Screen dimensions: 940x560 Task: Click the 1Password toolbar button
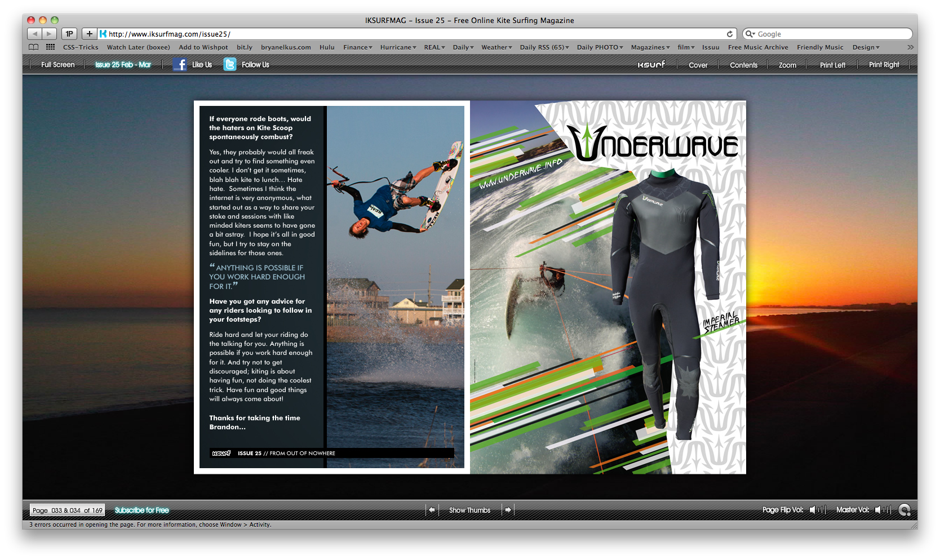pyautogui.click(x=69, y=34)
